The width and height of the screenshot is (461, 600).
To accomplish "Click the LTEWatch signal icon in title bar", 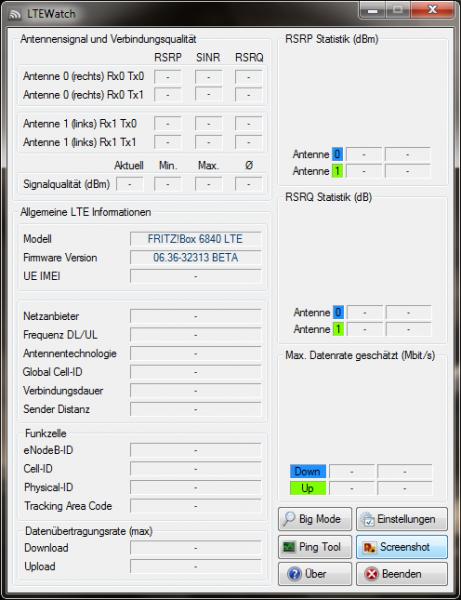I will tap(15, 15).
